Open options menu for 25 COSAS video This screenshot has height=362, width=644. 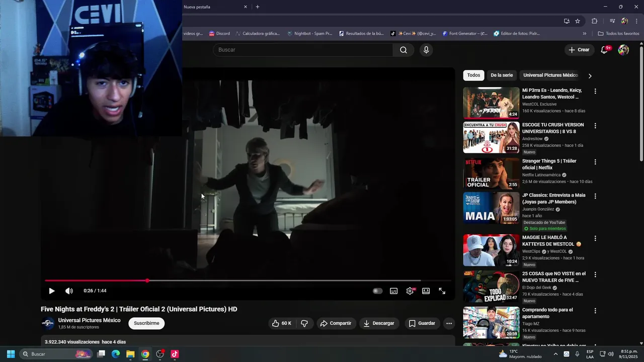click(595, 275)
